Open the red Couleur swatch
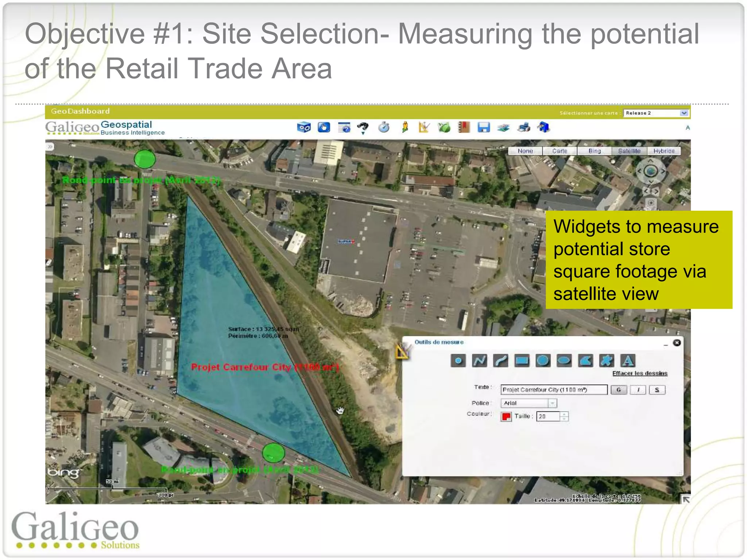This screenshot has width=747, height=560. 506,416
